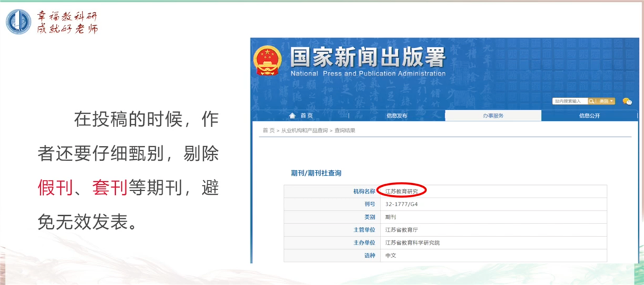Screen dimensions: 644x285
Task: Click the 中文 language value
Action: [x=391, y=255]
